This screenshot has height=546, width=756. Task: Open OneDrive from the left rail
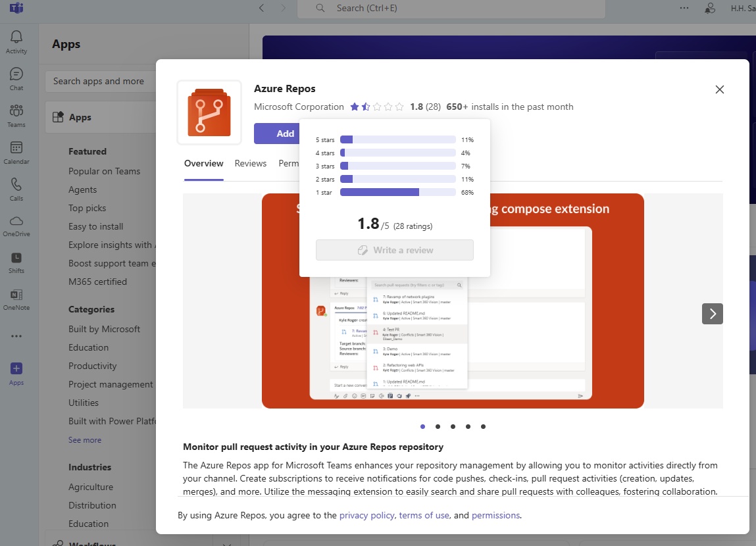click(16, 226)
